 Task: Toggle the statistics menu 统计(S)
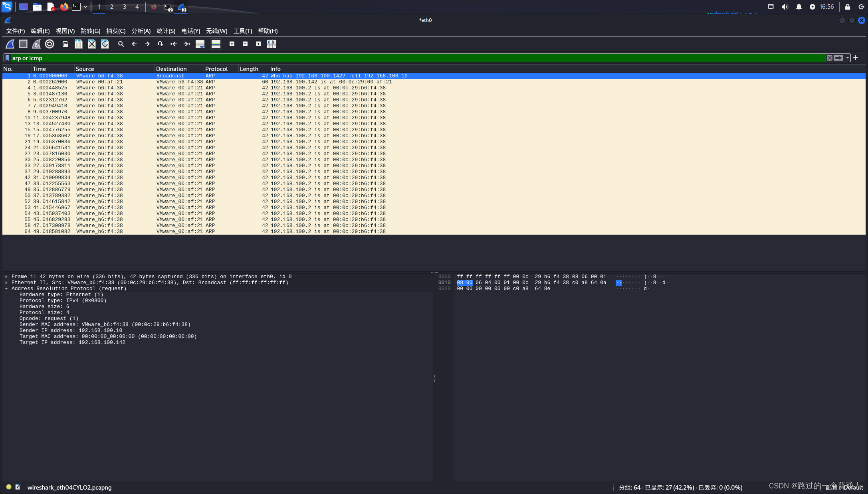(x=166, y=31)
